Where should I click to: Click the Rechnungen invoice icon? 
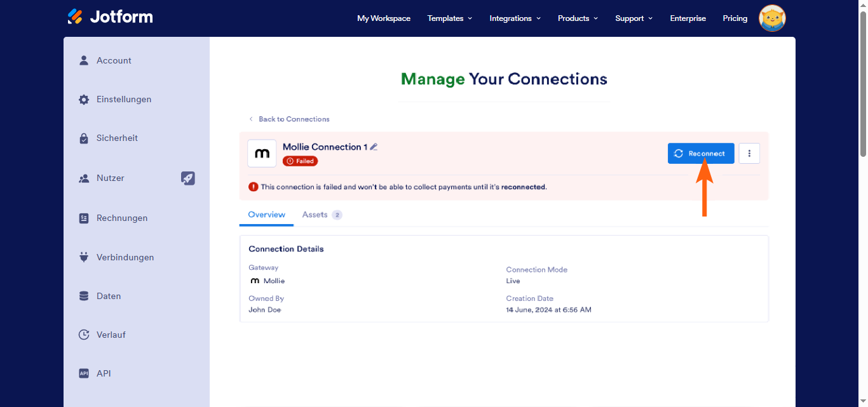click(x=83, y=218)
